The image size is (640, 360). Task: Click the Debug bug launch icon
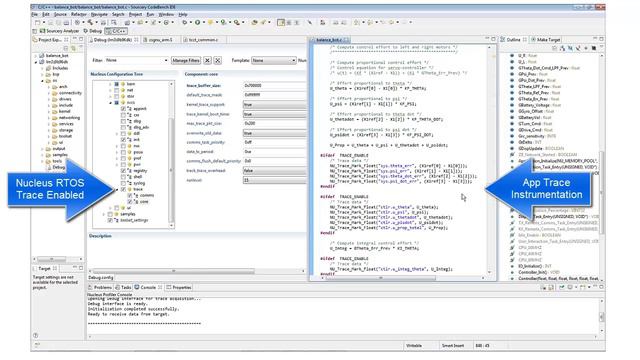(x=184, y=22)
